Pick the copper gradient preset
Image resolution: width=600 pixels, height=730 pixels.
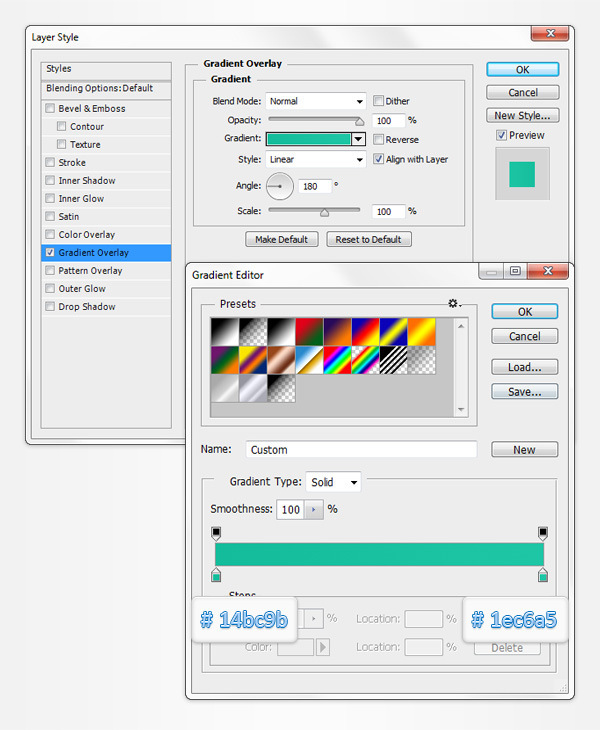pos(282,359)
